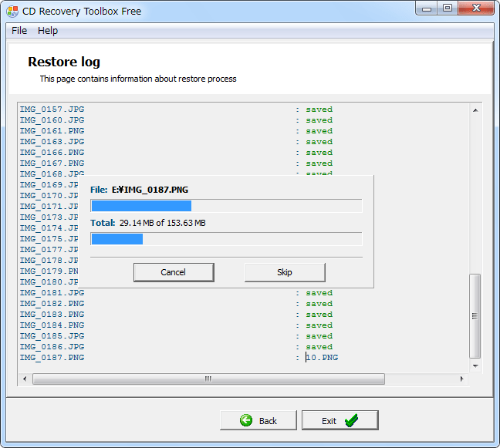500x448 pixels.
Task: Click the log scroll up arrow
Action: [475, 110]
